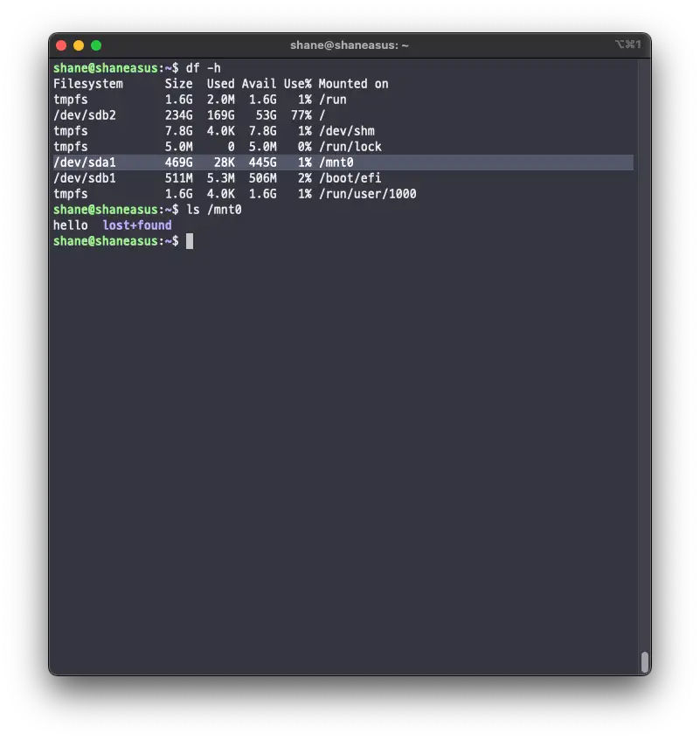The width and height of the screenshot is (700, 740).
Task: Click the 53G available value
Action: click(267, 115)
